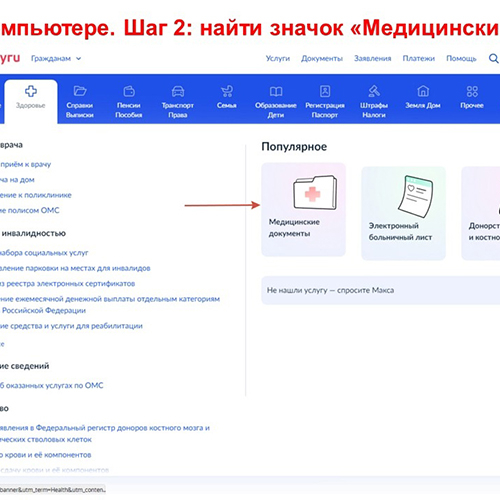Screen dimensions: 500x500
Task: Click the Здоровье cross icon tab
Action: pos(31,101)
